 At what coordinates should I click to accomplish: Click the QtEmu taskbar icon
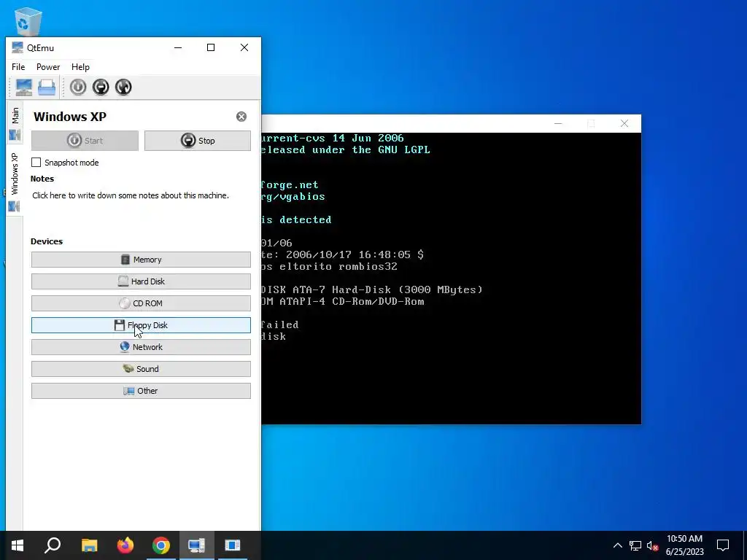coord(197,545)
